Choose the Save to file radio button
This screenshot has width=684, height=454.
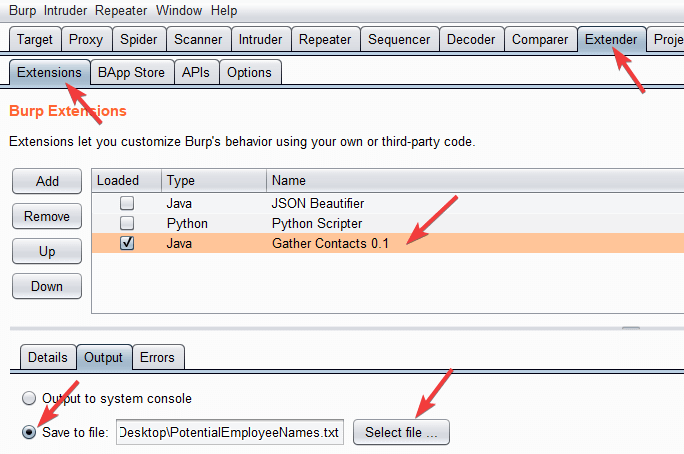coord(29,432)
